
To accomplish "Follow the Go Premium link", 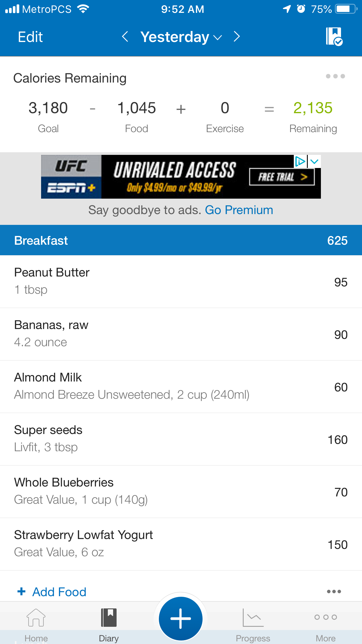I will pyautogui.click(x=239, y=210).
